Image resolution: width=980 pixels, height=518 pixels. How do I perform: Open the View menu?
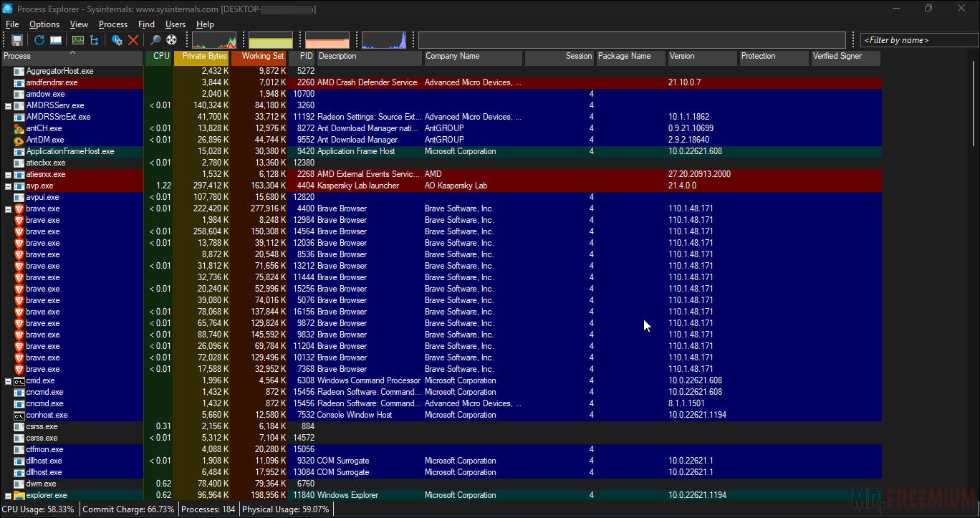(79, 24)
